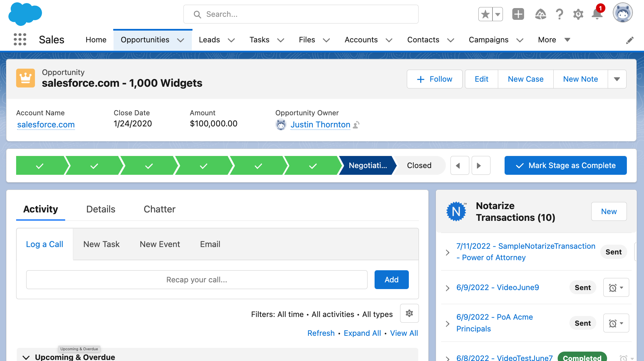Click the Follow toggle button
This screenshot has height=361, width=644.
[x=434, y=79]
